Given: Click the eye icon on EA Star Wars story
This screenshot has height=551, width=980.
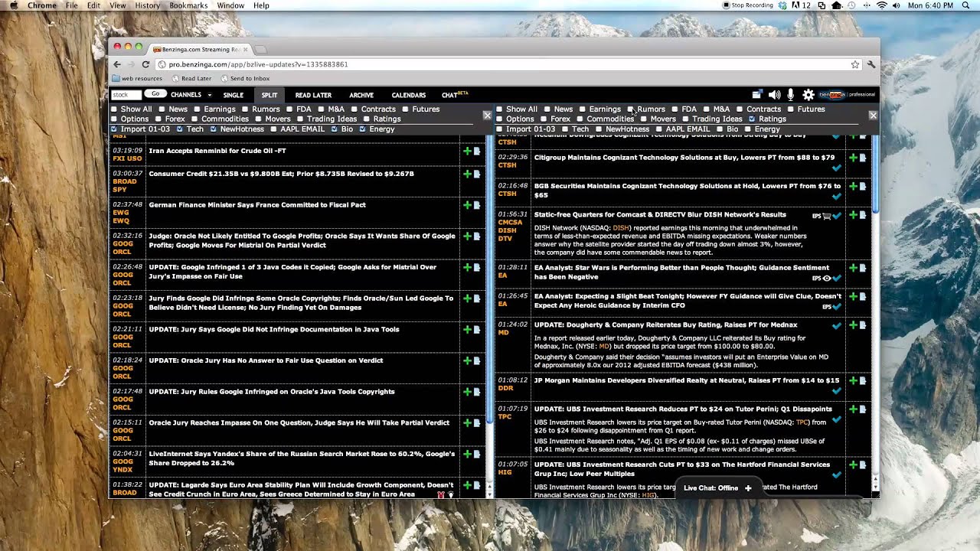Looking at the screenshot, I should coord(826,279).
